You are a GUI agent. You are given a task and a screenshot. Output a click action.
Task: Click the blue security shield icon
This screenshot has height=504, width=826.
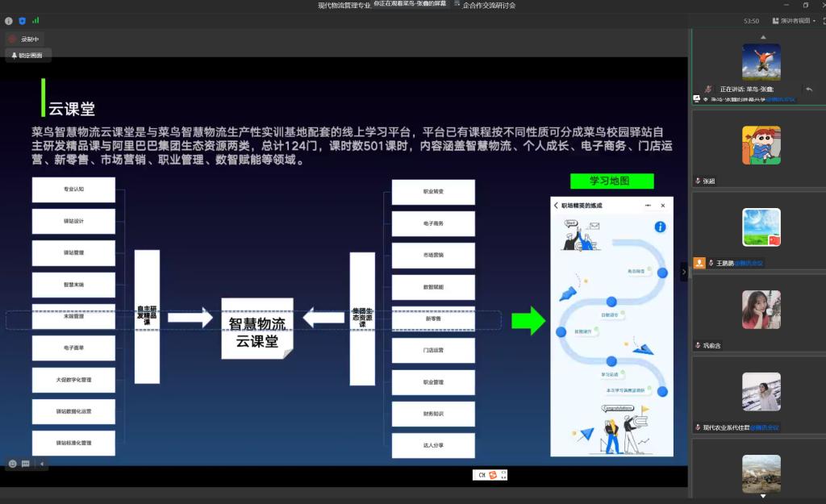22,21
